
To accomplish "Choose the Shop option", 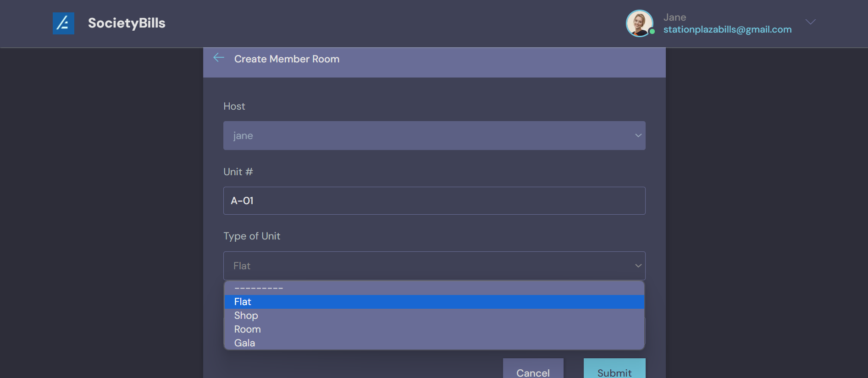I will [246, 316].
